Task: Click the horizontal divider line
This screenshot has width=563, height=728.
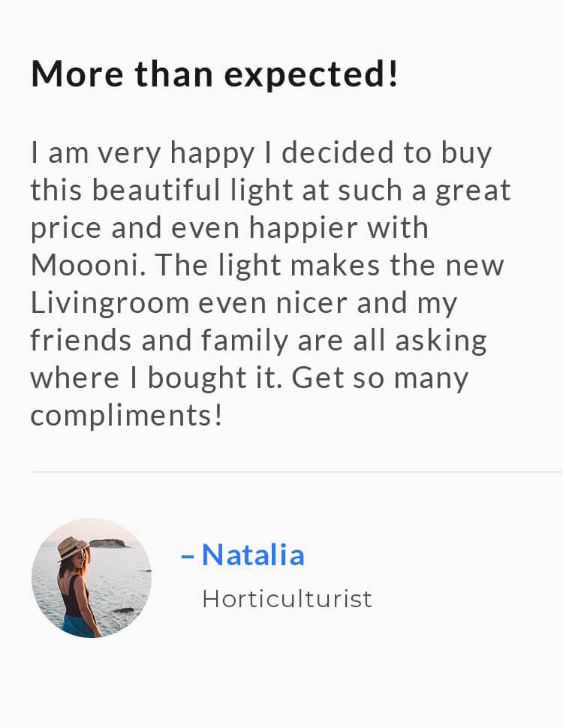Action: coord(297,472)
